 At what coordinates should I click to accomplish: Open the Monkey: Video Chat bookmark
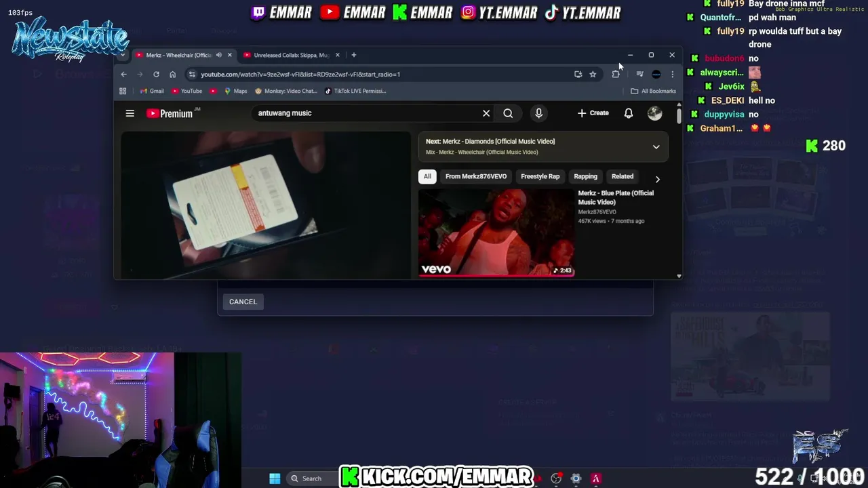point(286,91)
